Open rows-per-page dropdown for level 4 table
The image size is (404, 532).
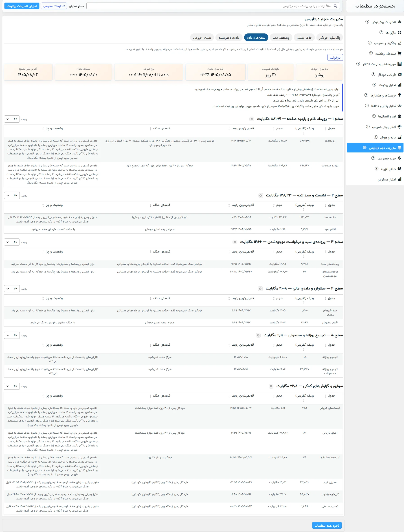click(x=12, y=289)
